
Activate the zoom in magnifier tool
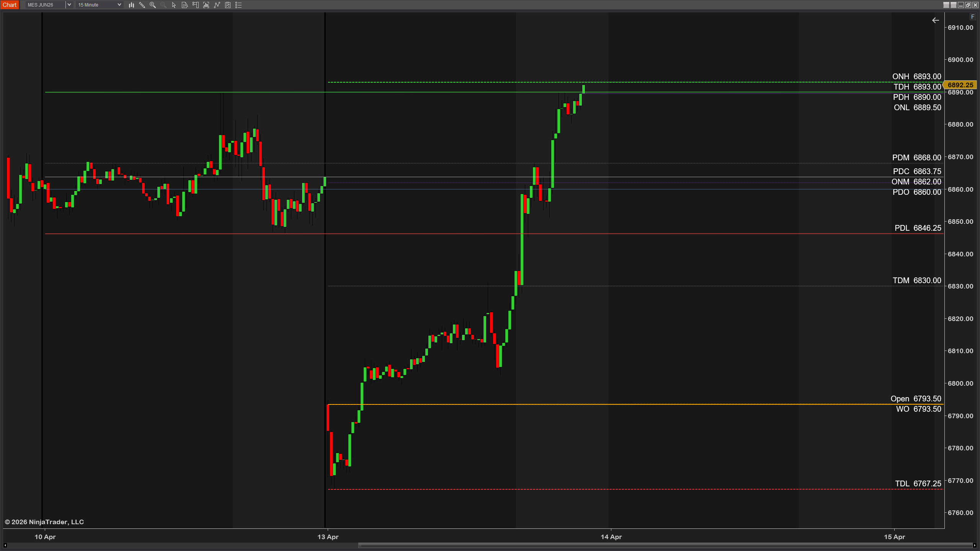[x=152, y=5]
